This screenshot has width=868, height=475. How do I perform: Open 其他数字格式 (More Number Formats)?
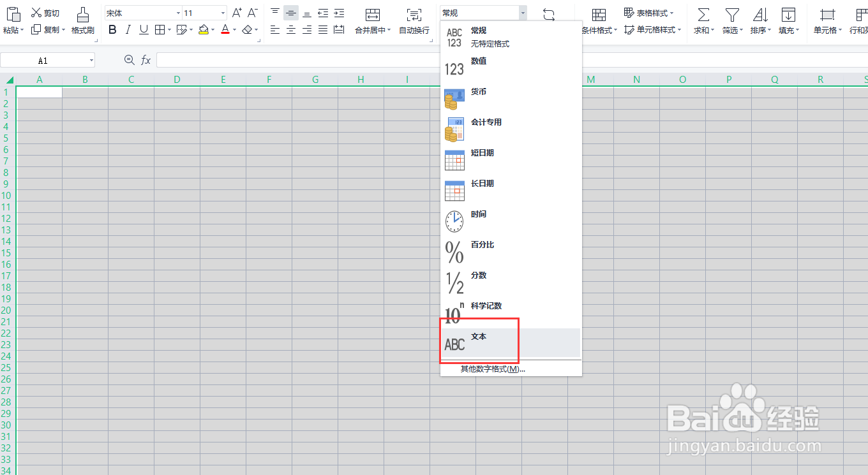493,369
